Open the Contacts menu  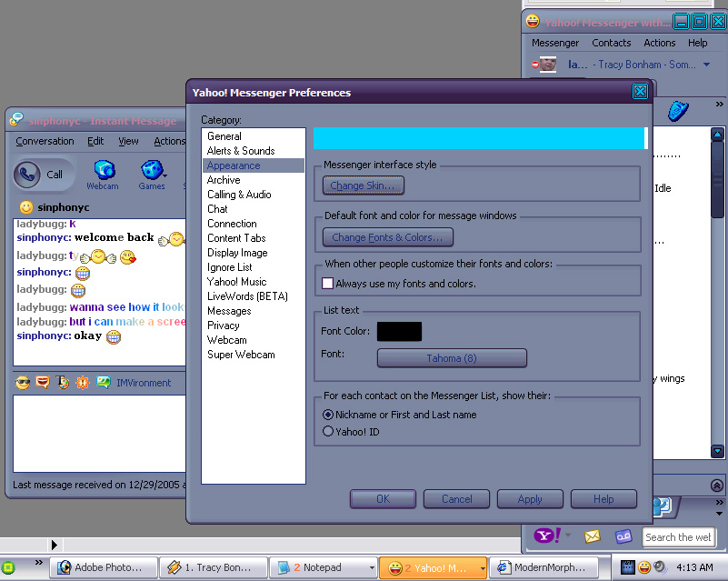coord(611,44)
